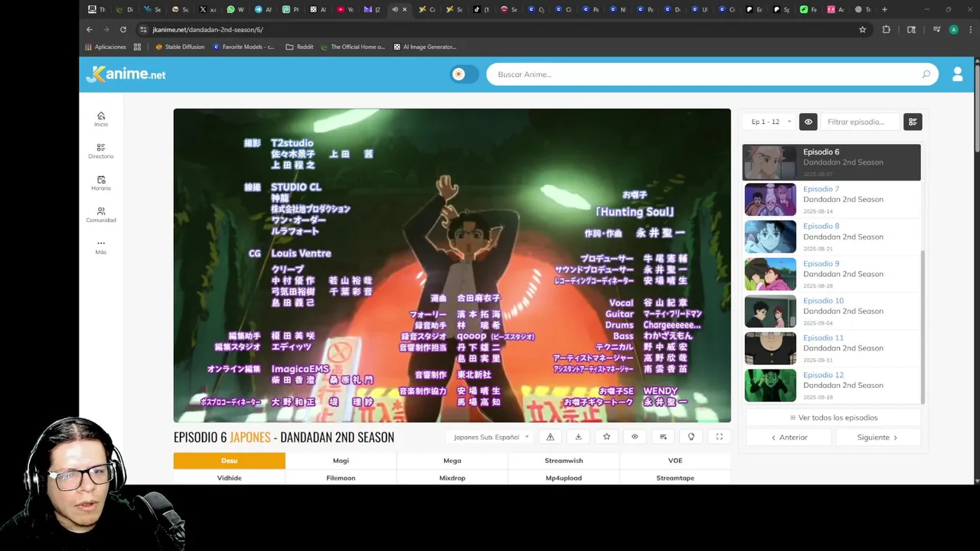
Task: Close the active browser tab
Action: pyautogui.click(x=404, y=10)
